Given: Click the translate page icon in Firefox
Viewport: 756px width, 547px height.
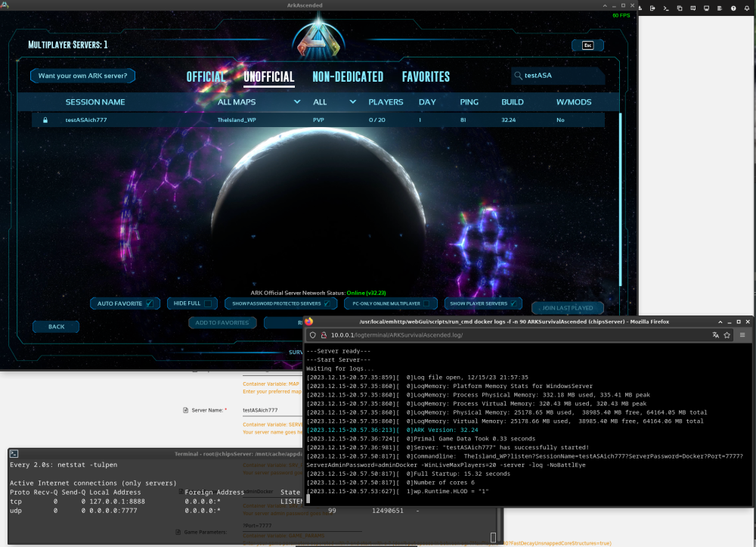Looking at the screenshot, I should (x=715, y=335).
